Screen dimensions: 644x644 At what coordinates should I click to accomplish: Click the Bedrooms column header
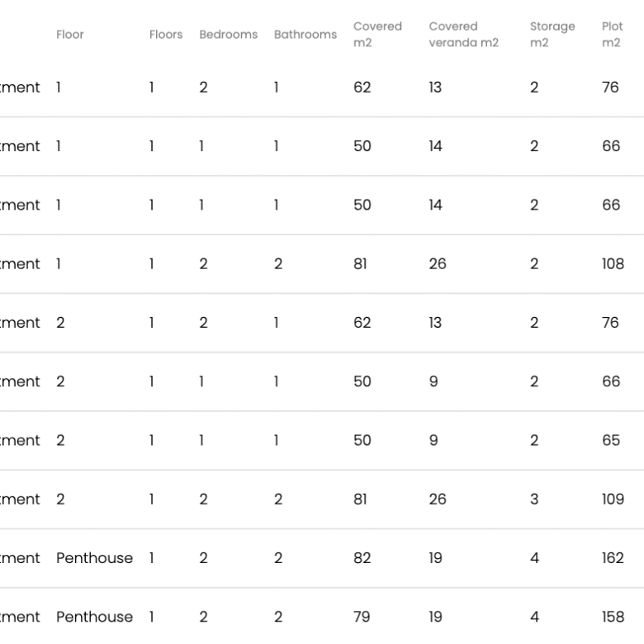[x=228, y=35]
